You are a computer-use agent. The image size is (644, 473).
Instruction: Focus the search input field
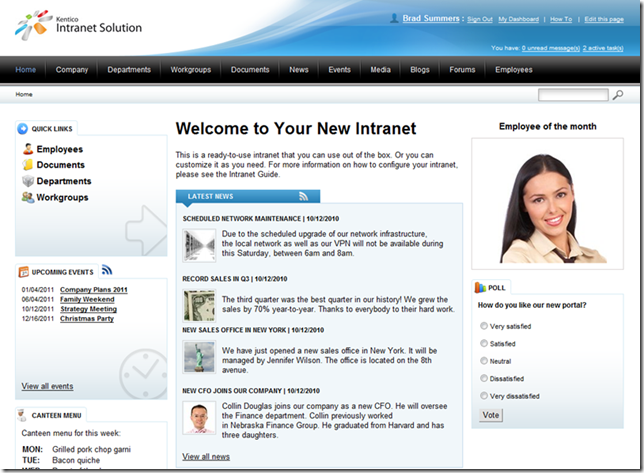coord(573,95)
